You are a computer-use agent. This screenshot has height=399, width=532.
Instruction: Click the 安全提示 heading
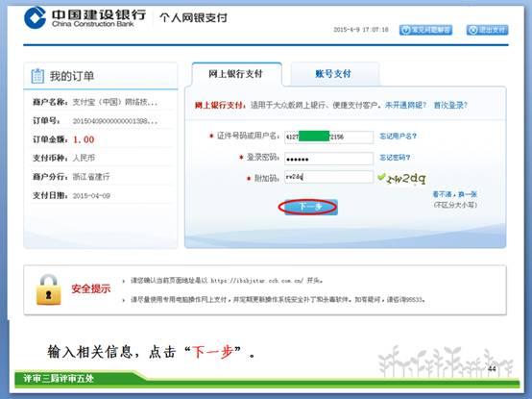pos(91,289)
